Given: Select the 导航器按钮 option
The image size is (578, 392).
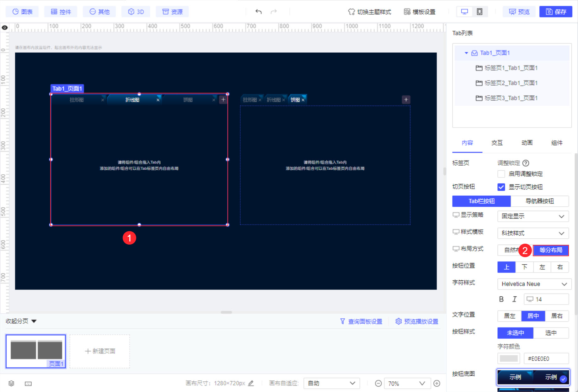Looking at the screenshot, I should click(540, 201).
